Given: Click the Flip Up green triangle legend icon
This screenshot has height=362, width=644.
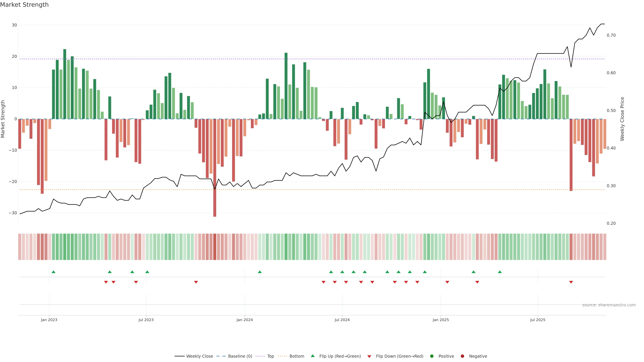Looking at the screenshot, I should click(312, 356).
